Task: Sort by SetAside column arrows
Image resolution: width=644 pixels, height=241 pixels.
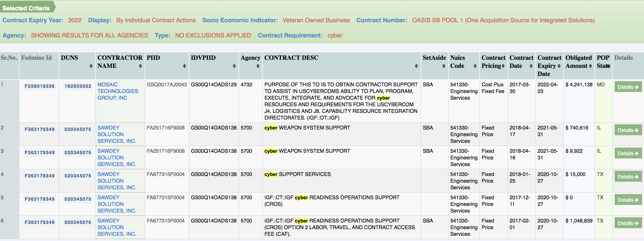Action: 443,66
